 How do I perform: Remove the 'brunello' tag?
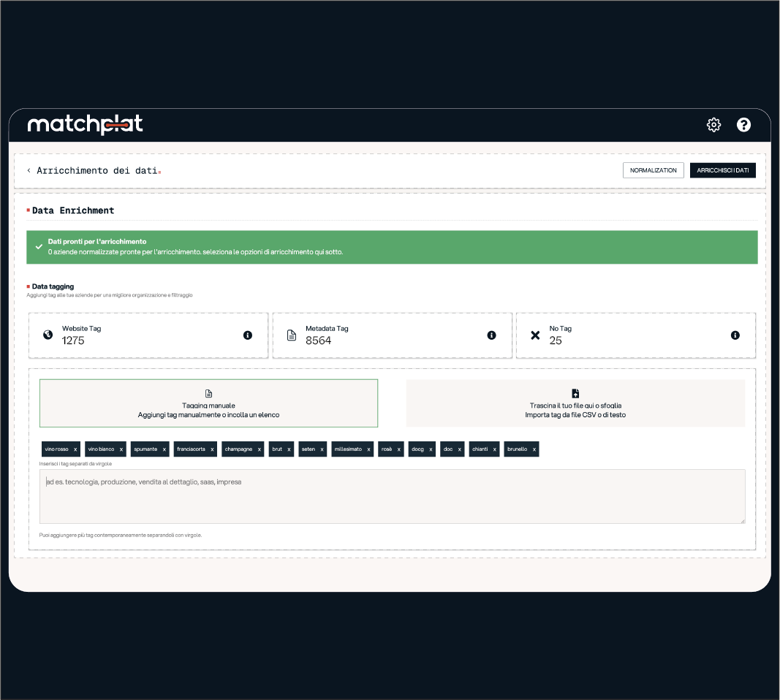click(x=534, y=449)
